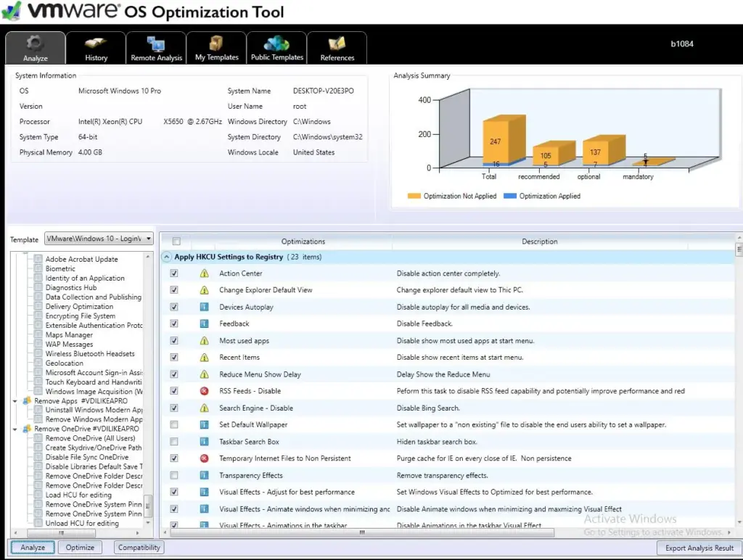
Task: Click the warning icon beside Recent Items
Action: (x=204, y=357)
